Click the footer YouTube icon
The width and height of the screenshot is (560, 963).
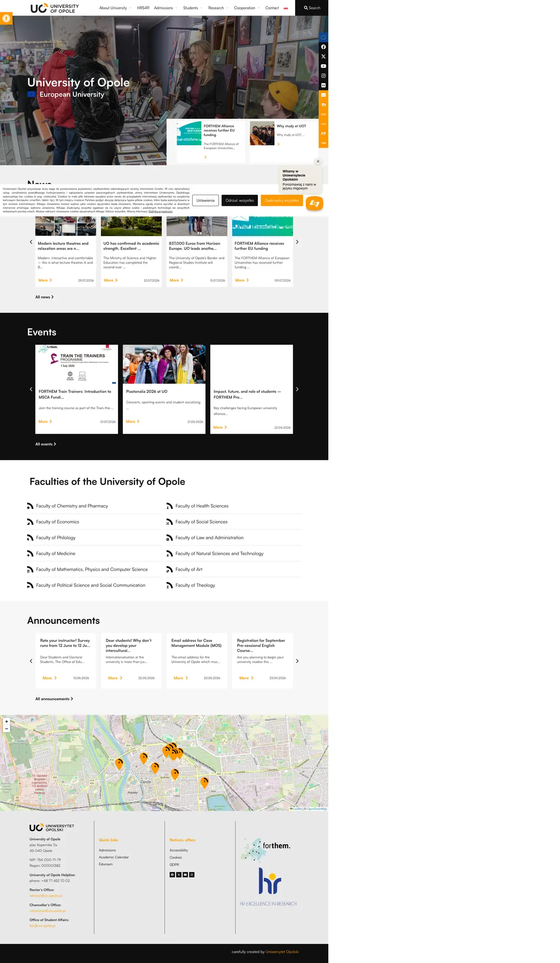click(185, 874)
